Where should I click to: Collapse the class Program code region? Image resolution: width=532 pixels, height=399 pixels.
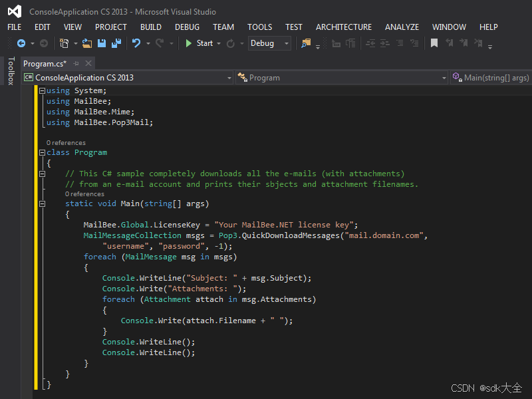[x=41, y=152]
